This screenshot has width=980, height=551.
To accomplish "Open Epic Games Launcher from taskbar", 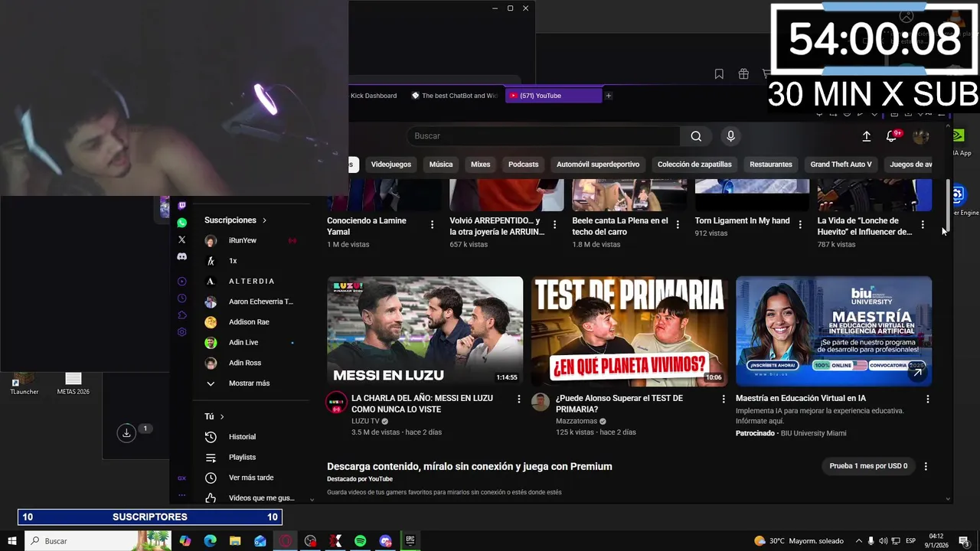I will pos(410,541).
